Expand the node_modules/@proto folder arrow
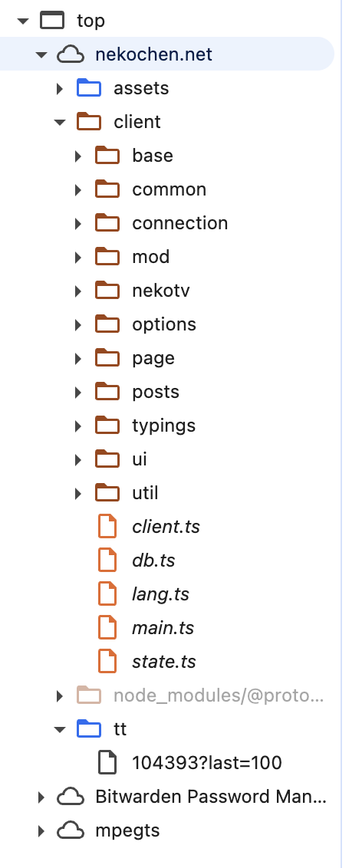This screenshot has width=362, height=868. [60, 695]
